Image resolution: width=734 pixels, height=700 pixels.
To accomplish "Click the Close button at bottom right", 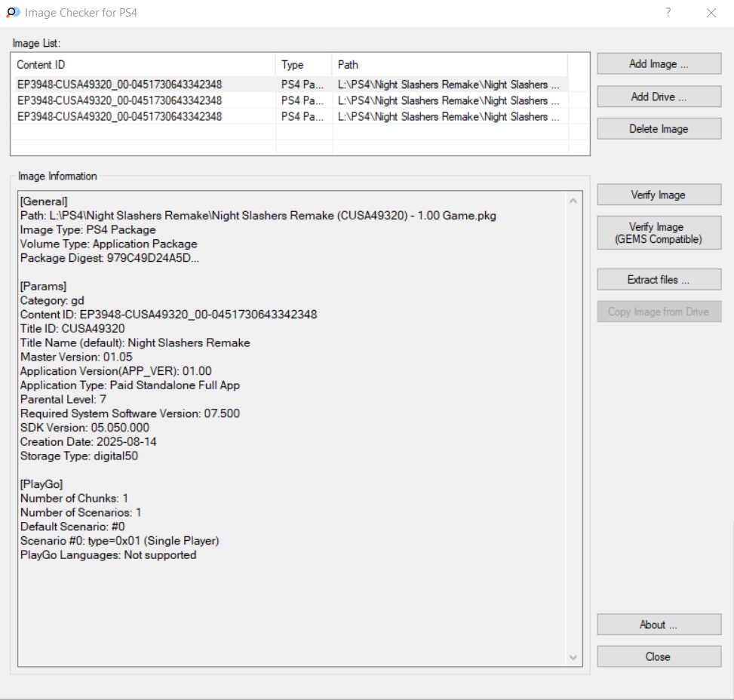I will [659, 657].
